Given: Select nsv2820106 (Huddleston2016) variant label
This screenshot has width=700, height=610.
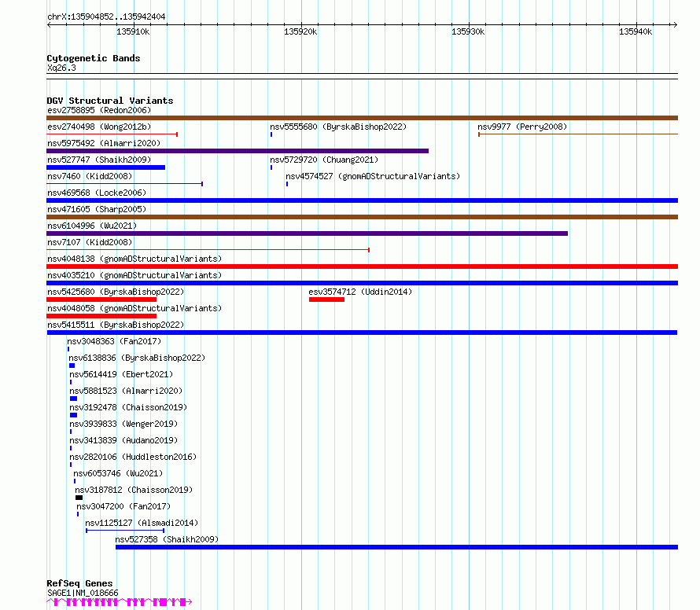Looking at the screenshot, I should pos(133,457).
